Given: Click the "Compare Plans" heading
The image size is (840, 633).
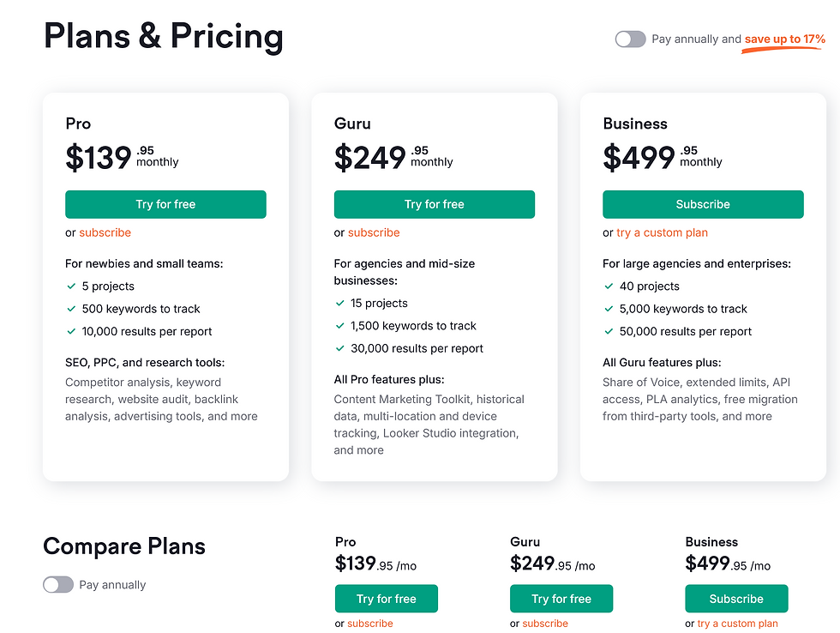Looking at the screenshot, I should tap(123, 546).
